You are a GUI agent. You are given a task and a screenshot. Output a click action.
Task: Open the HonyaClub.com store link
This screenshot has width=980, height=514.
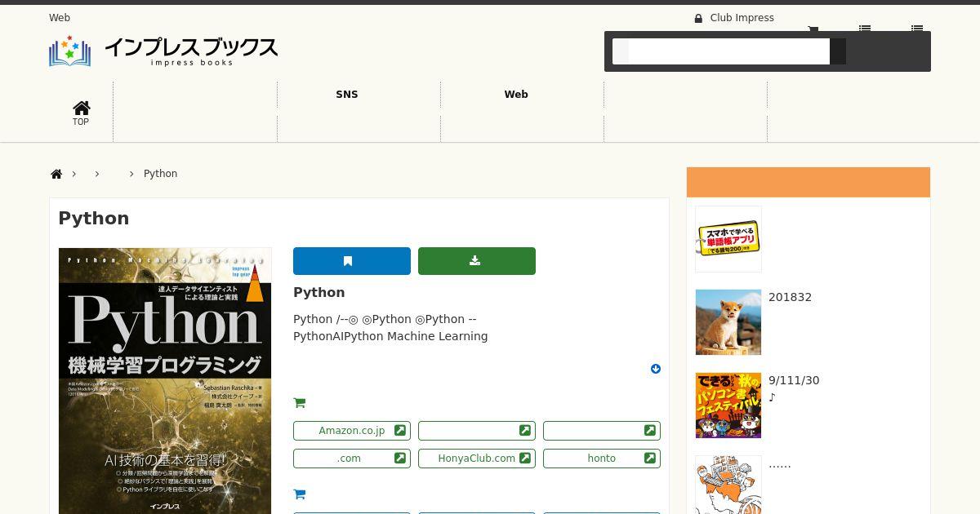click(477, 459)
